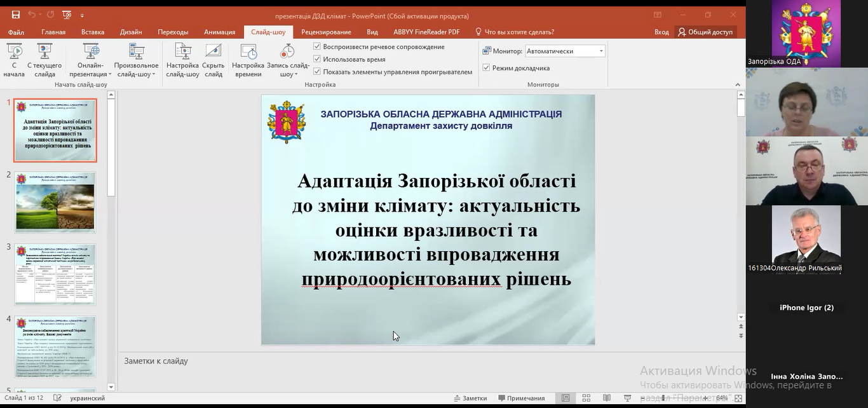
Task: Click the Redo arrow in the quick access bar
Action: click(50, 15)
